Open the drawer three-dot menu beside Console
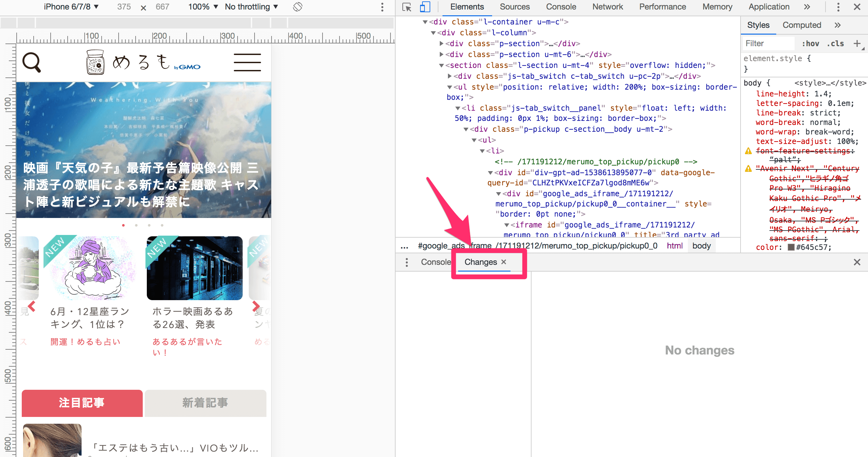The width and height of the screenshot is (868, 457). click(406, 262)
